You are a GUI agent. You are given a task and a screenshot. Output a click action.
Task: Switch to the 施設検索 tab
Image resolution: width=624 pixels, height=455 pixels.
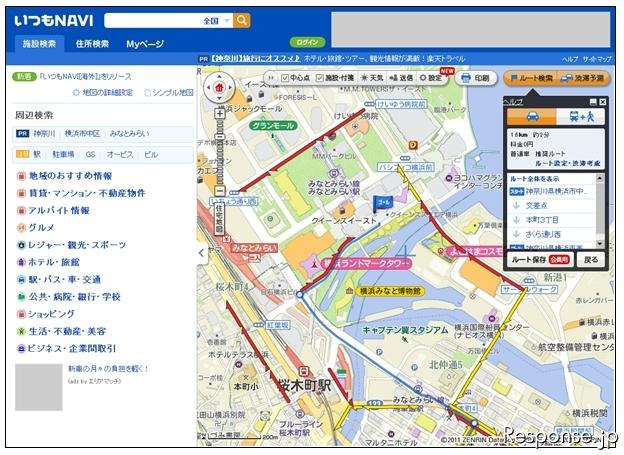point(39,44)
